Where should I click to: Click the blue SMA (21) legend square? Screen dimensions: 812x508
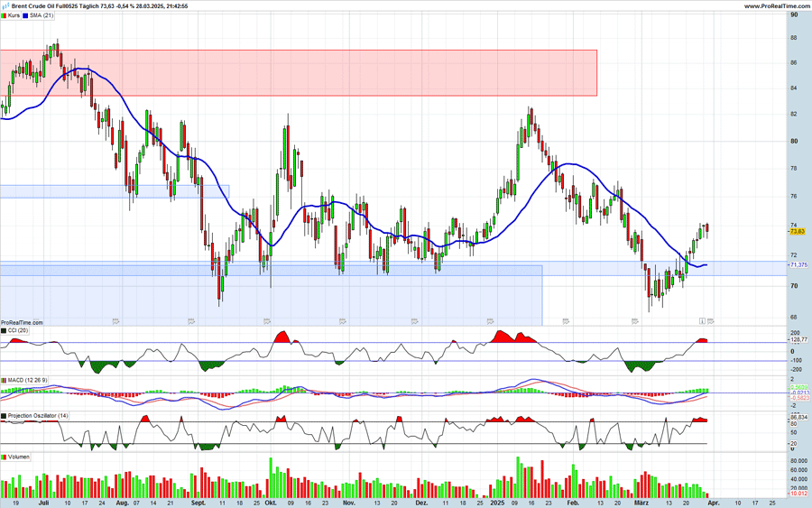[x=26, y=16]
